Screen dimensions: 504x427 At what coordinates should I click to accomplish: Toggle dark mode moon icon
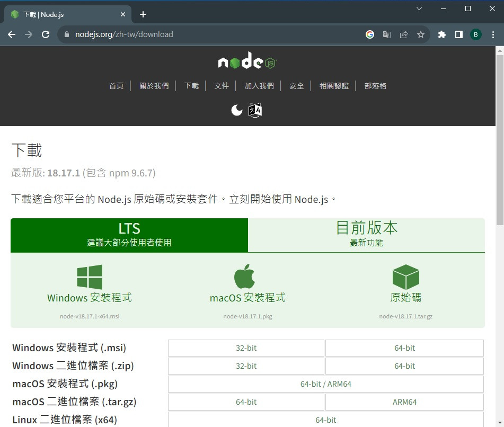[237, 110]
